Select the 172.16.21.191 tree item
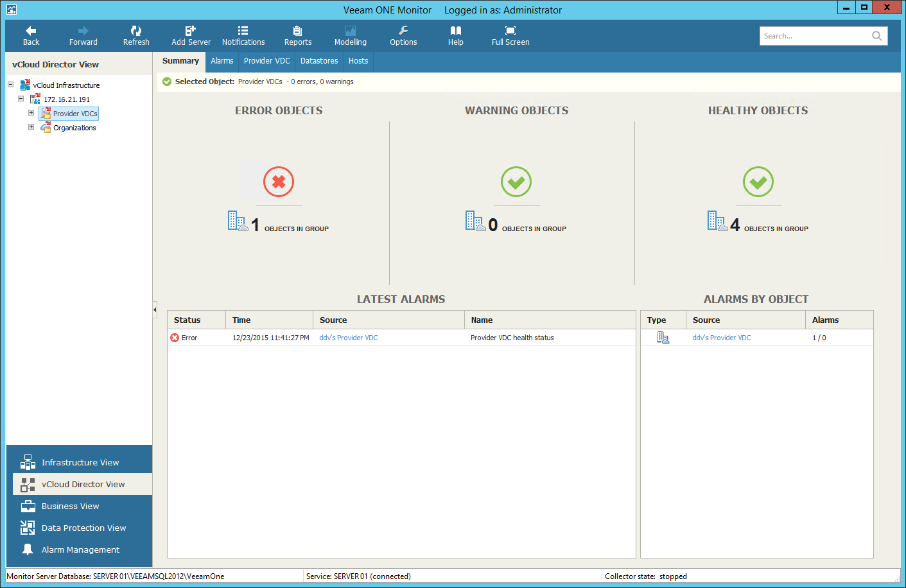The width and height of the screenshot is (906, 588). click(x=67, y=99)
